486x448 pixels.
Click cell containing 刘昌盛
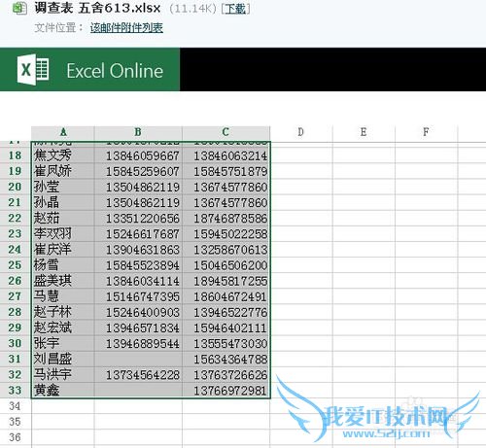click(x=63, y=359)
